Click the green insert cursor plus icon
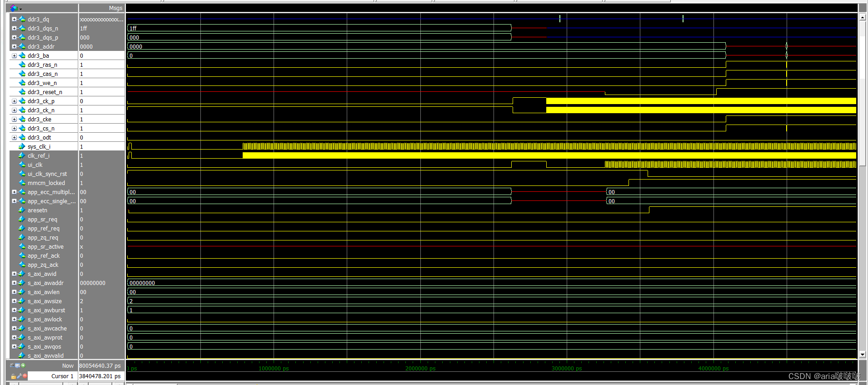Viewport: 868px width, 385px height. 23,365
